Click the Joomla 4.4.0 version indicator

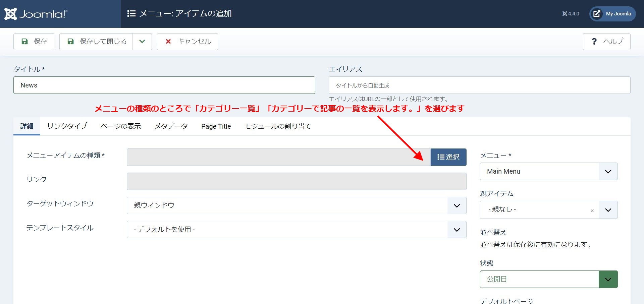571,14
